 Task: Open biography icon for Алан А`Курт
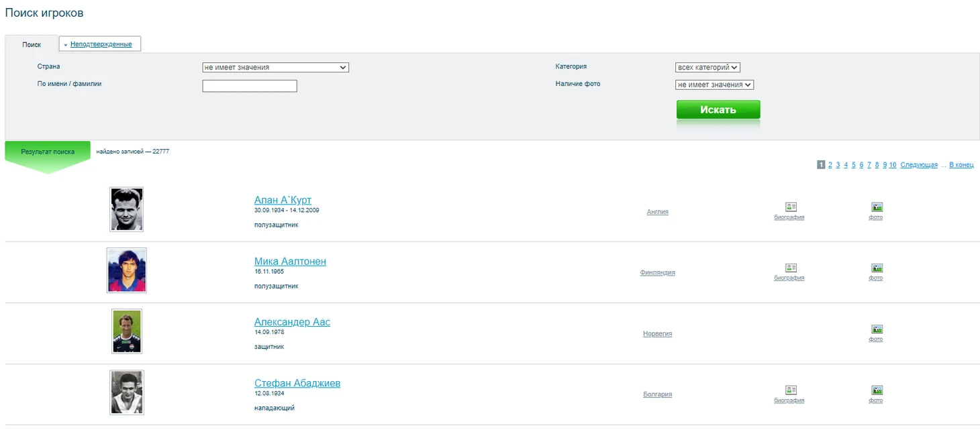coord(790,207)
